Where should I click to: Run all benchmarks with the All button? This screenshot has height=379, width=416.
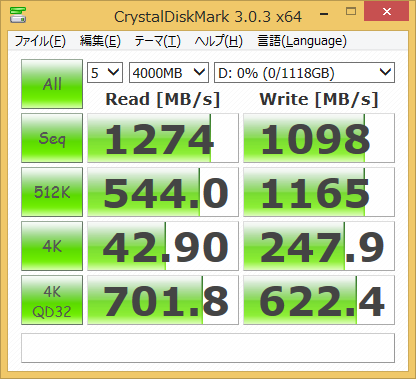(52, 84)
